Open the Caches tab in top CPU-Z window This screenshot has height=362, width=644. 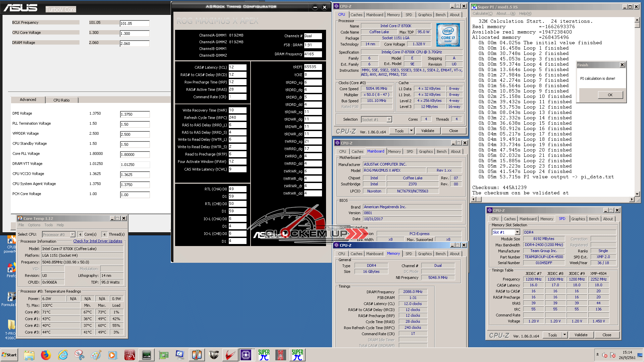(x=356, y=15)
